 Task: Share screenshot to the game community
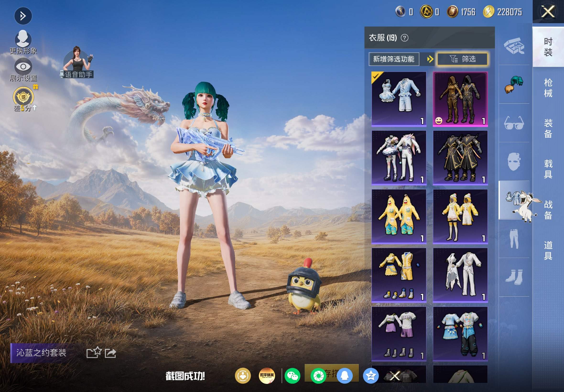pyautogui.click(x=243, y=376)
